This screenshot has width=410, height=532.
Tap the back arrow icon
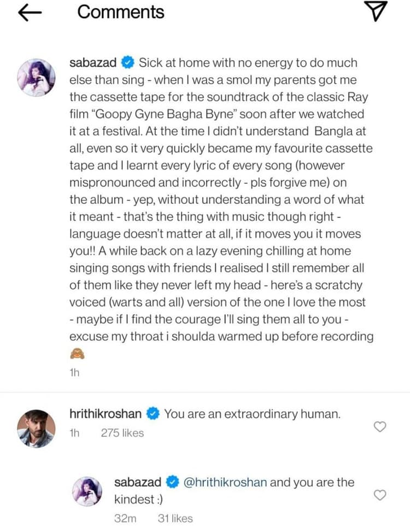(30, 13)
